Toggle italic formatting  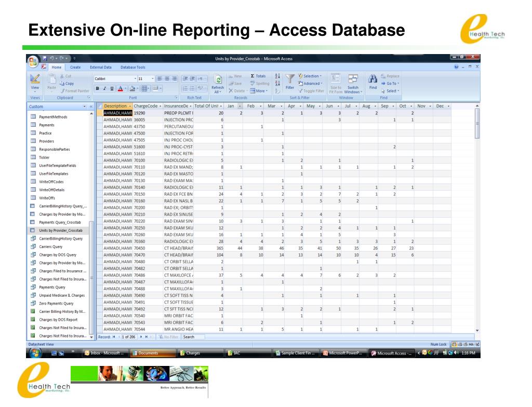[104, 89]
